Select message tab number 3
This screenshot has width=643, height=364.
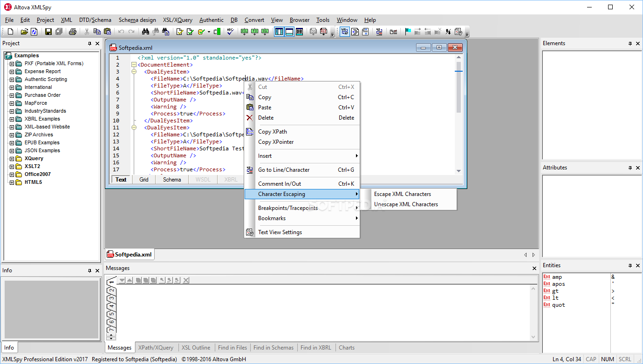click(x=111, y=297)
